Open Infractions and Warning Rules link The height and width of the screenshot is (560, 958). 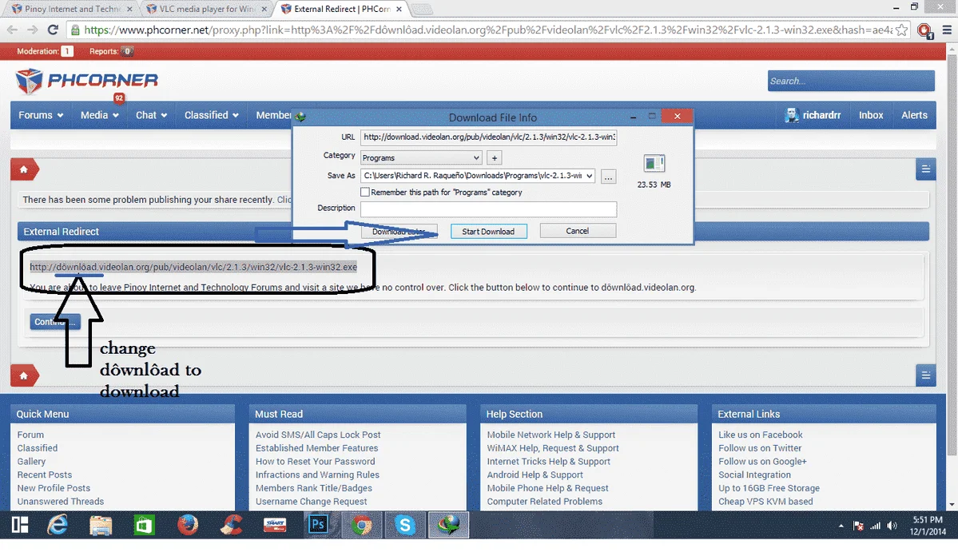click(318, 475)
